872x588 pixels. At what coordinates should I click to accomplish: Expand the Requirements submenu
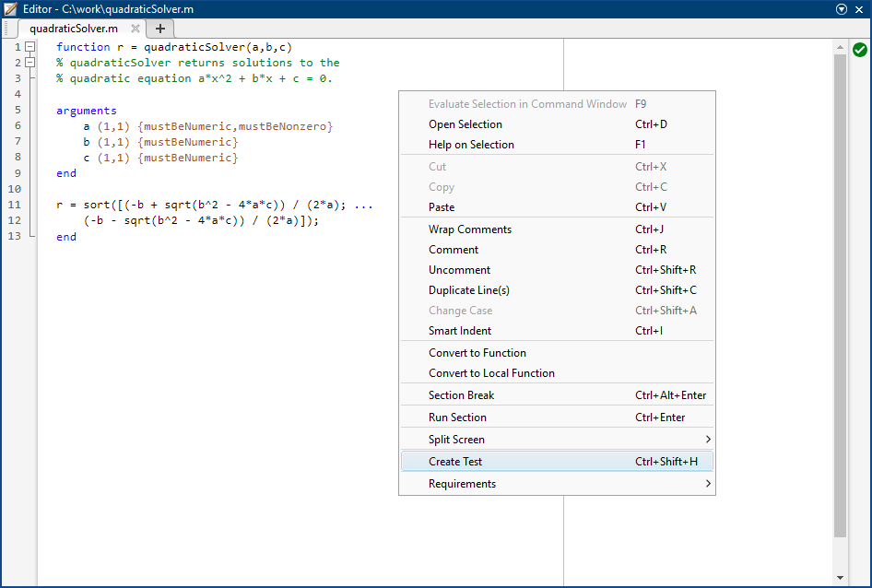click(557, 483)
